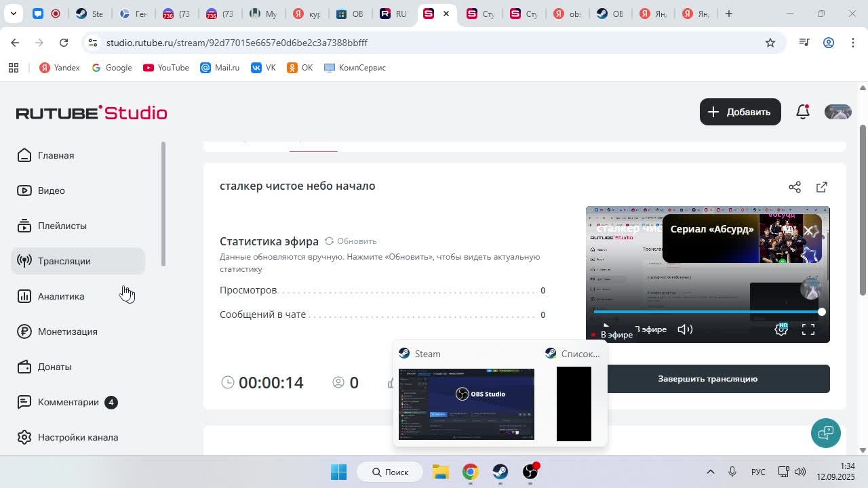This screenshot has height=488, width=868.
Task: Open the Google bookmark
Action: [112, 68]
